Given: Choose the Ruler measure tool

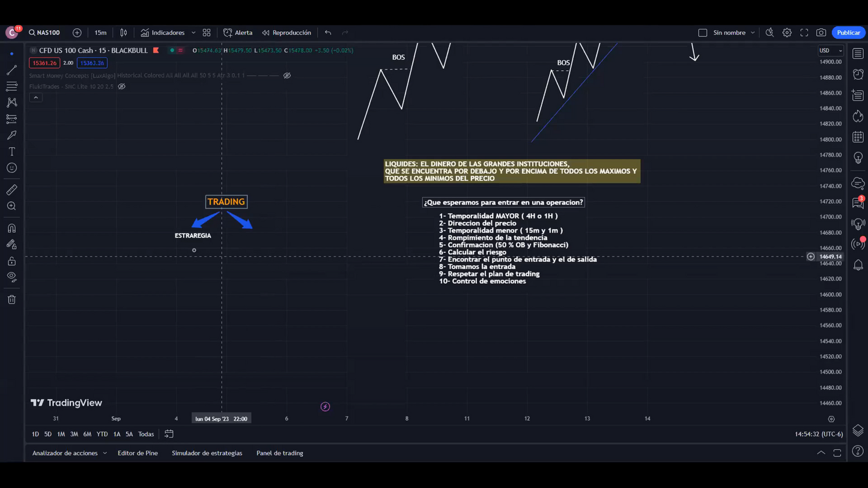Looking at the screenshot, I should pos(11,190).
